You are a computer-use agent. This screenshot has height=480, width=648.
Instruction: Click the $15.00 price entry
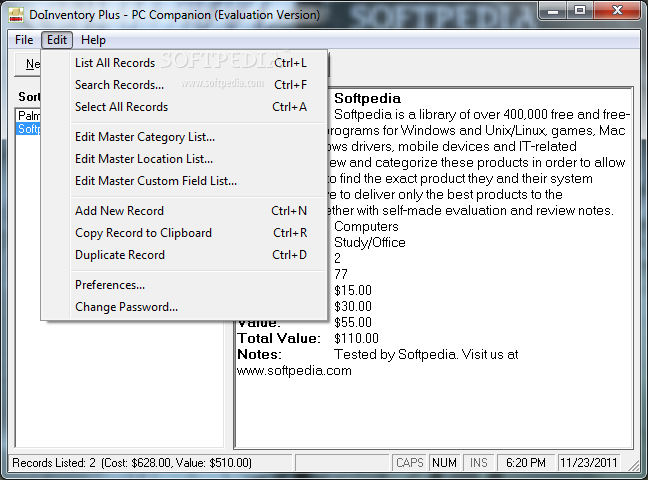[x=353, y=291]
